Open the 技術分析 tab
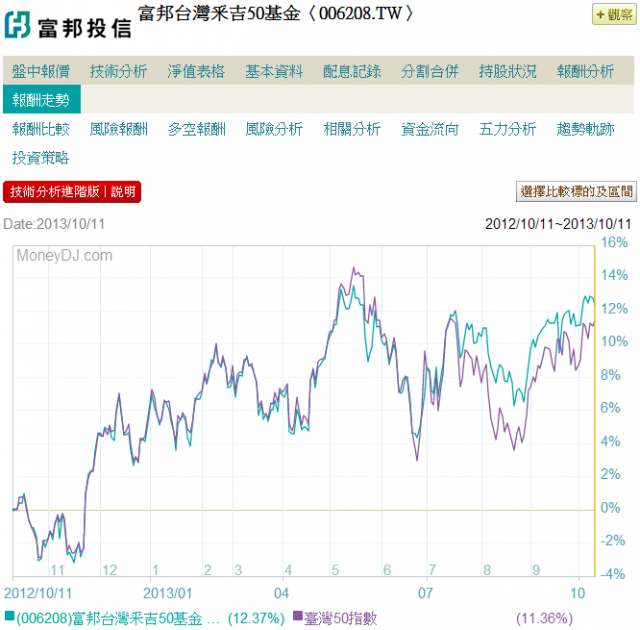The height and width of the screenshot is (630, 640). click(x=118, y=71)
